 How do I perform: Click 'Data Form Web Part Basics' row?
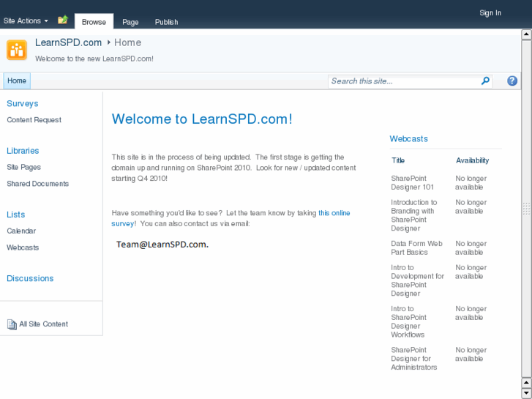pyautogui.click(x=416, y=248)
